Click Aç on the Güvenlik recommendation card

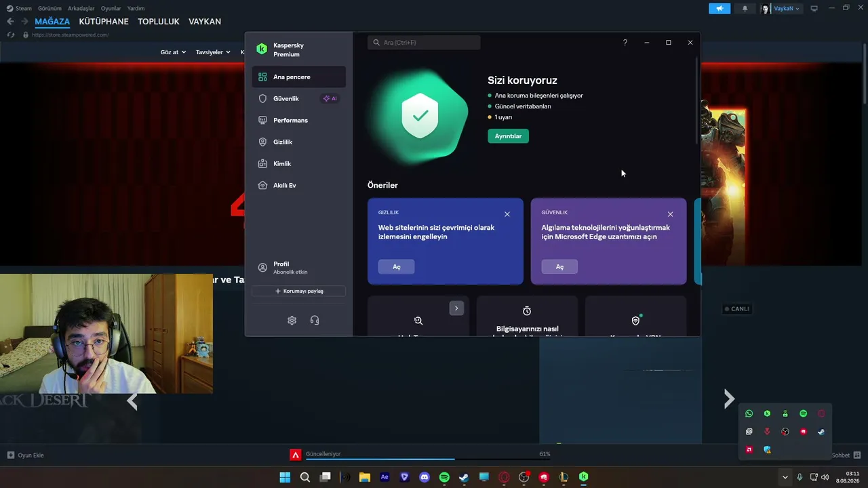[559, 267]
